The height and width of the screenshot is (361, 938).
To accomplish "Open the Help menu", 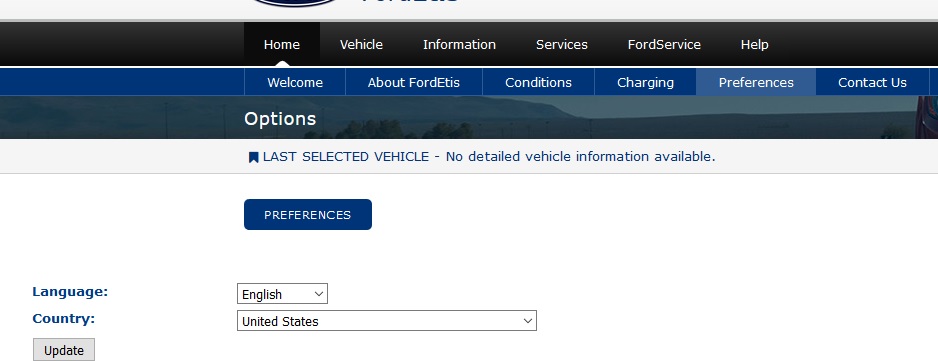I will pyautogui.click(x=754, y=45).
